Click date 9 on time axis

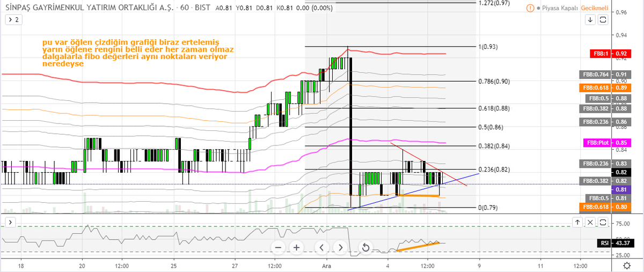click(x=479, y=266)
